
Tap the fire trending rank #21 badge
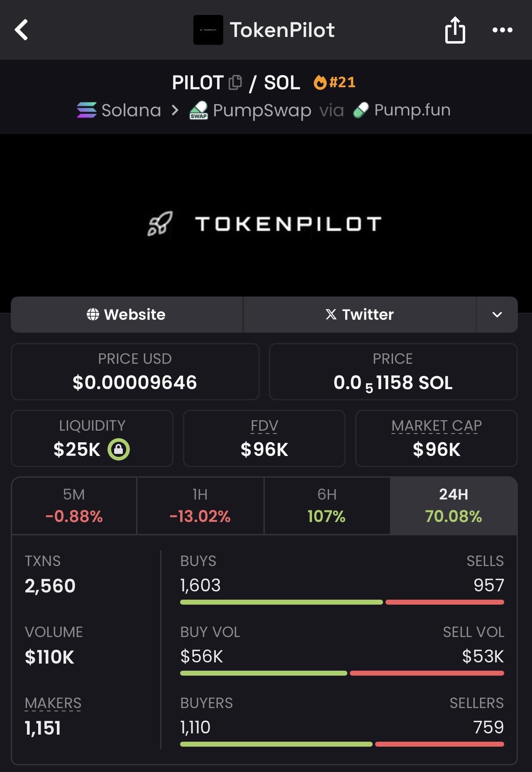click(334, 82)
